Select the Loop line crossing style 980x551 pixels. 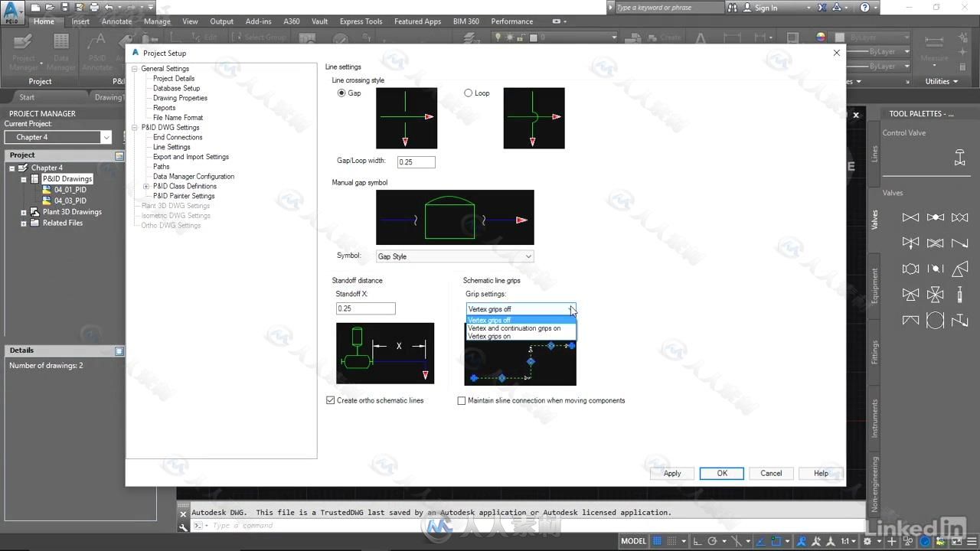coord(469,93)
